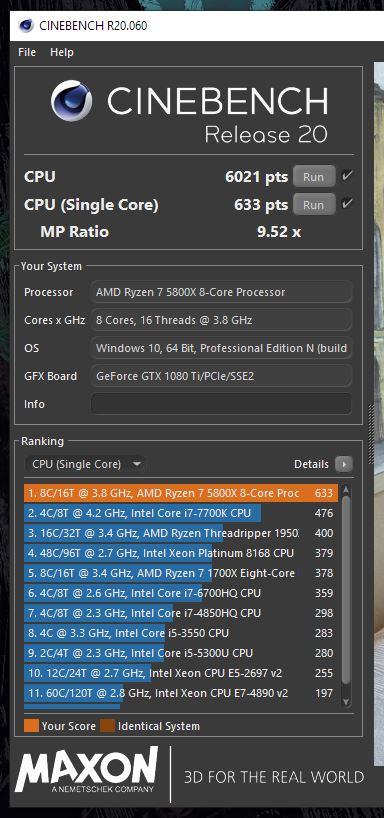Screen dimensions: 384x818
Task: Click the Details arrow button
Action: pos(344,464)
